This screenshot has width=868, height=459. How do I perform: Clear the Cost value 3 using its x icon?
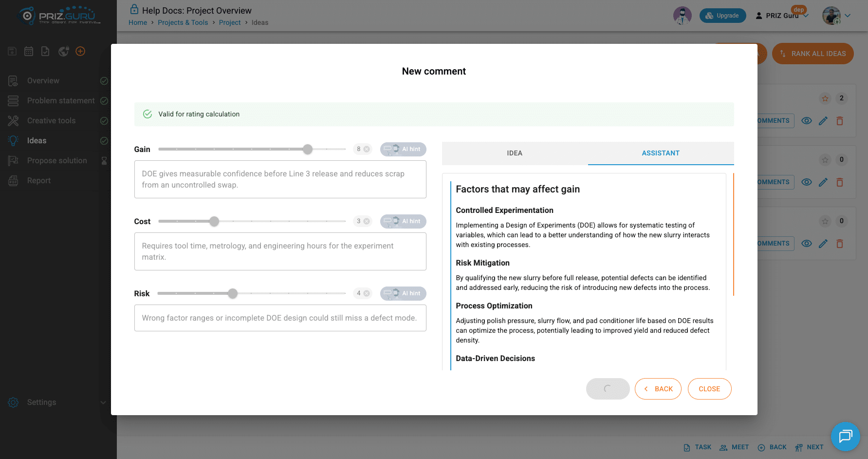point(367,221)
